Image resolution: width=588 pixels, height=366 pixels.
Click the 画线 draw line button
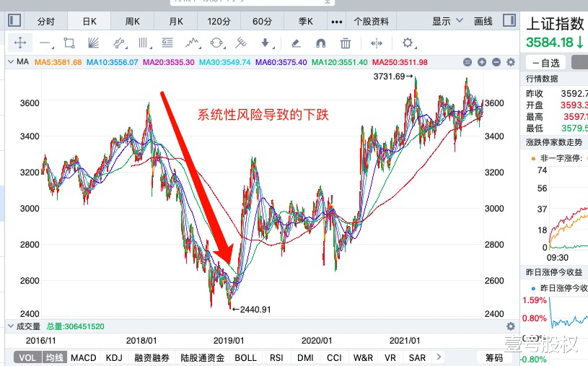click(483, 22)
